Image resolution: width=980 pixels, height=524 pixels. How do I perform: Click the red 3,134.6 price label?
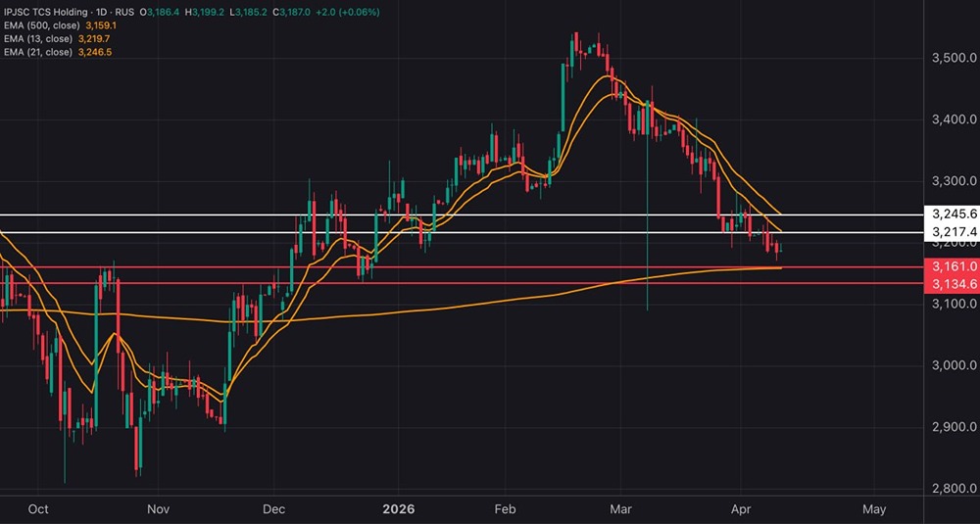tap(954, 284)
